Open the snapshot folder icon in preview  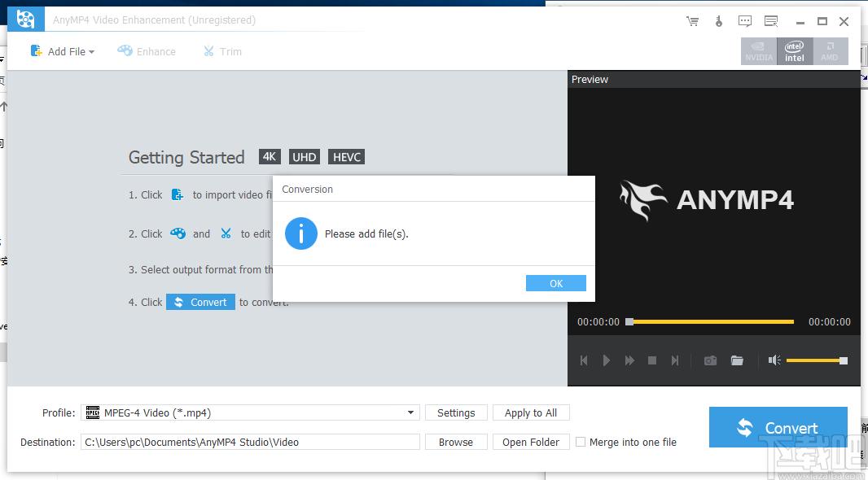(737, 360)
